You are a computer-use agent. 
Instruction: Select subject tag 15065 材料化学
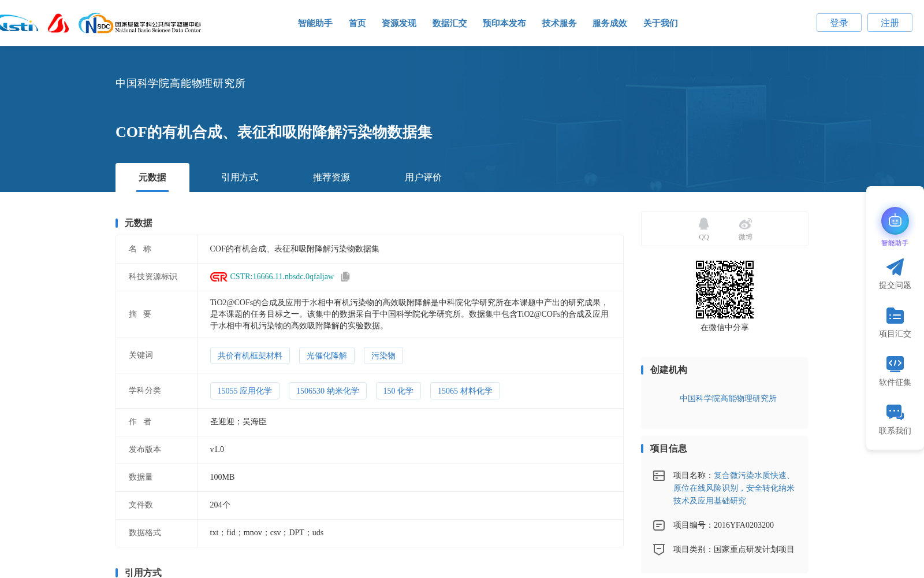(465, 391)
